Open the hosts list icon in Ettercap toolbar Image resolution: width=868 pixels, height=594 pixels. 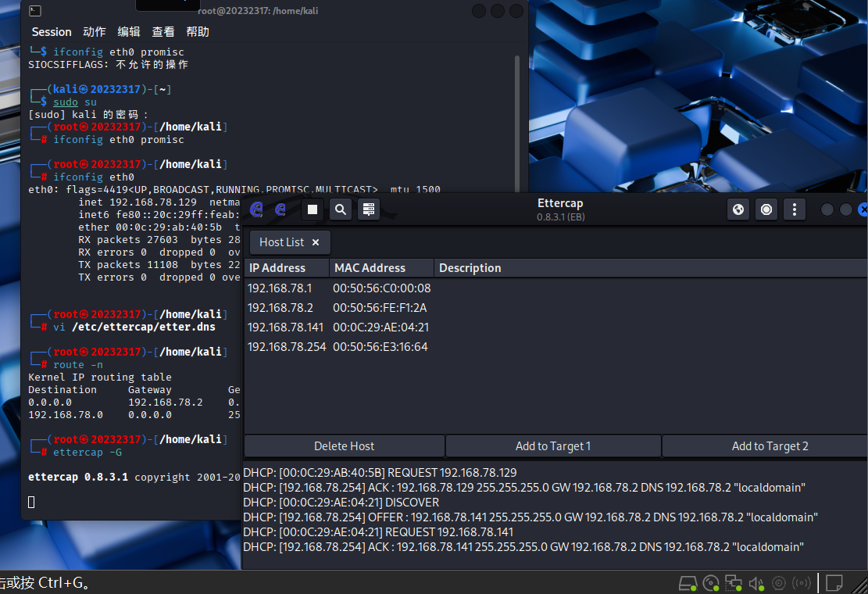pyautogui.click(x=369, y=209)
